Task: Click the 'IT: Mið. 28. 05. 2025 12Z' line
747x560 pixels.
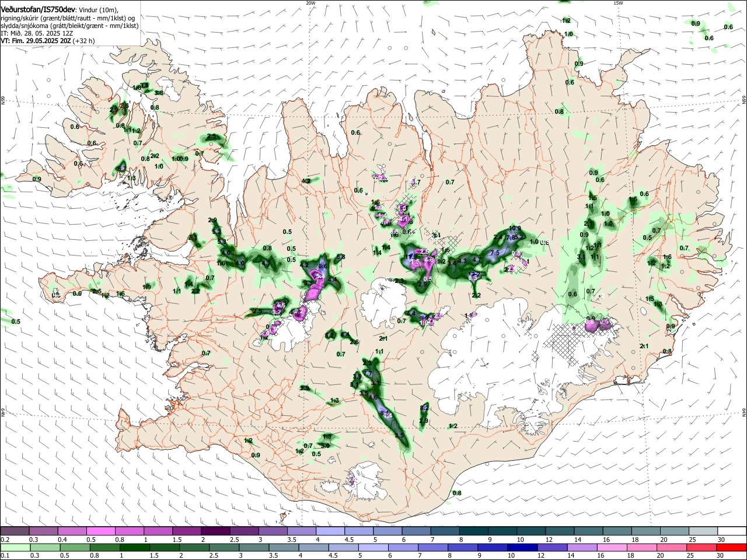Action: (x=37, y=33)
